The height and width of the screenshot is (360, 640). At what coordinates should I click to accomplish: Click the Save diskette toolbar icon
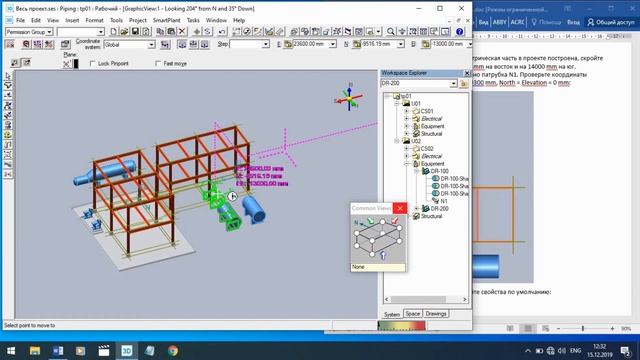(x=135, y=32)
